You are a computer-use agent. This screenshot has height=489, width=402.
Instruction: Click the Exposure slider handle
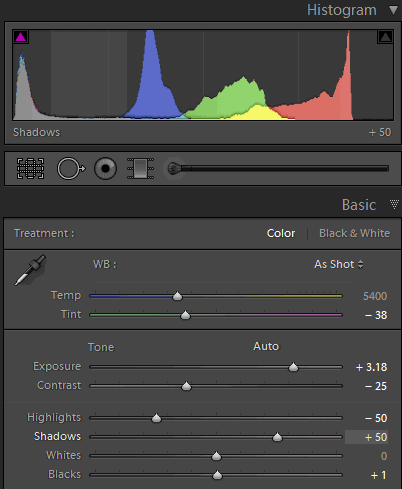click(x=293, y=367)
